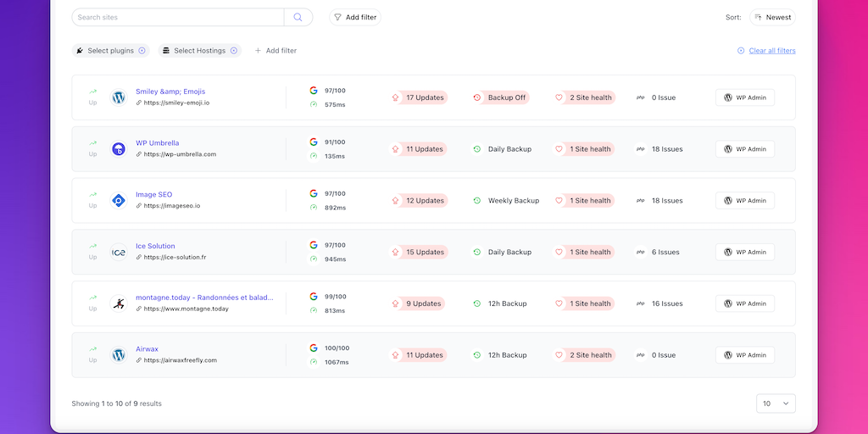Click Clear all filters link

coord(766,51)
